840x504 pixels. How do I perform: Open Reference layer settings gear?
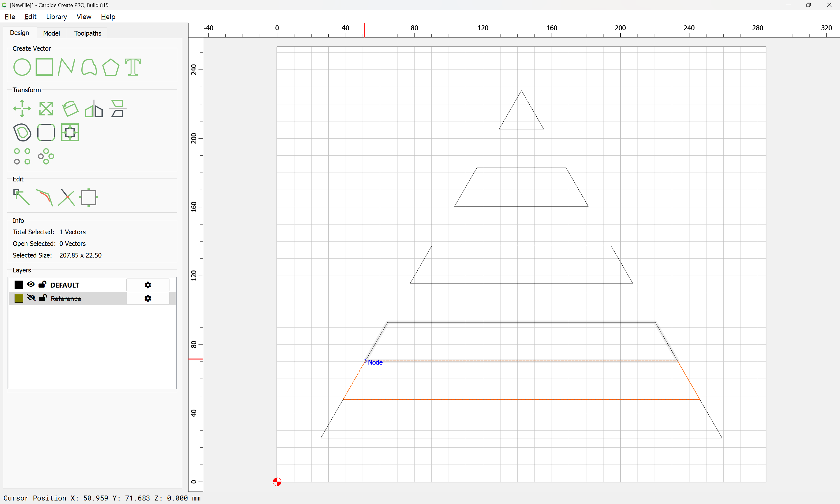pyautogui.click(x=148, y=298)
